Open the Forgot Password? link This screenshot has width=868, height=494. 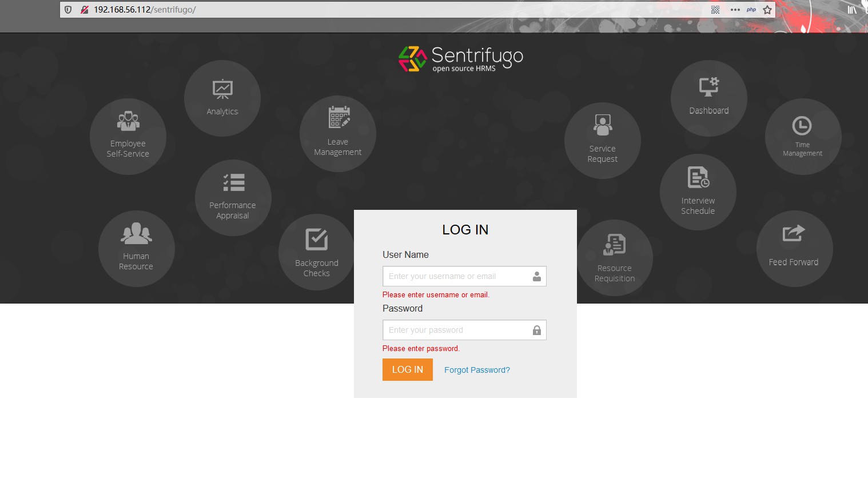pos(477,370)
